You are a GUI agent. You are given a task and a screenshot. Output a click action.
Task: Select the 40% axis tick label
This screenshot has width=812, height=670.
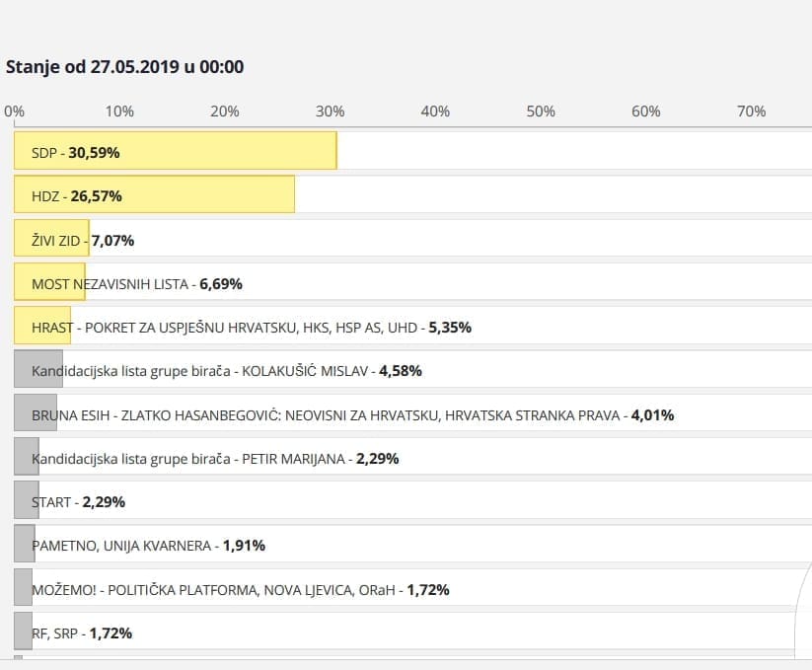pyautogui.click(x=435, y=112)
